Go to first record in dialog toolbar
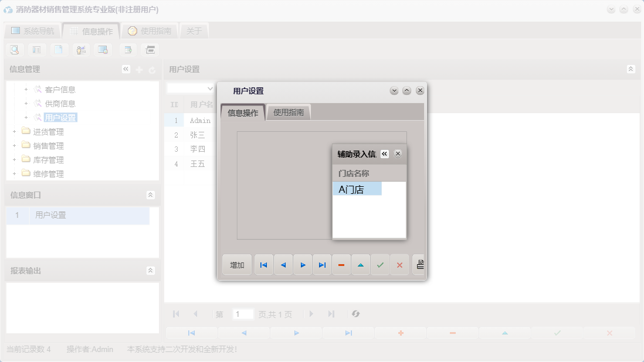644x362 pixels. tap(264, 265)
